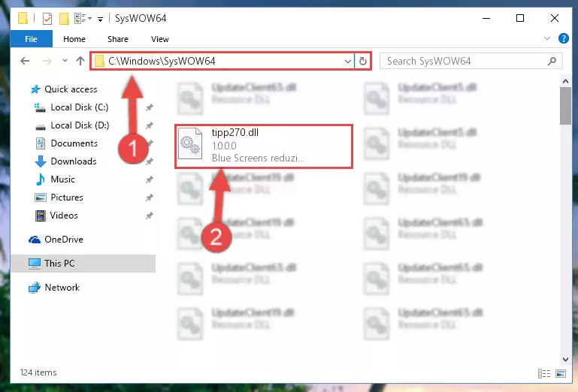Click the pin icon beside Local Disk (D:)
This screenshot has height=392, width=578.
tap(149, 125)
